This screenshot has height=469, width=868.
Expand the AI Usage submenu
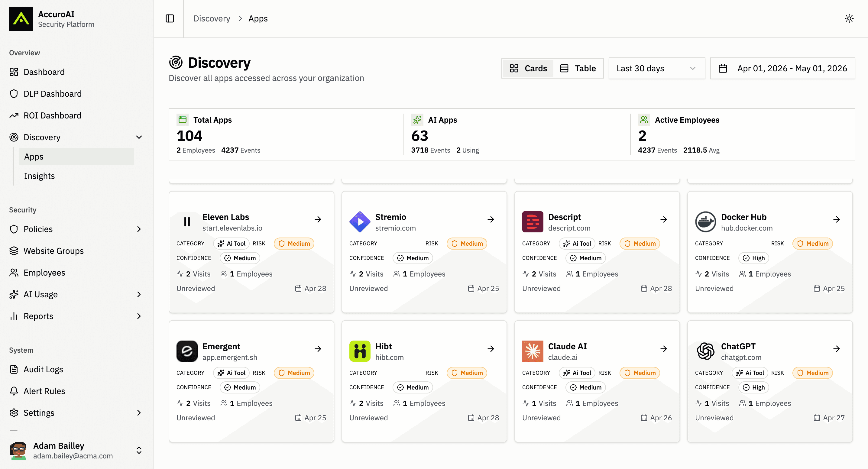tap(139, 294)
